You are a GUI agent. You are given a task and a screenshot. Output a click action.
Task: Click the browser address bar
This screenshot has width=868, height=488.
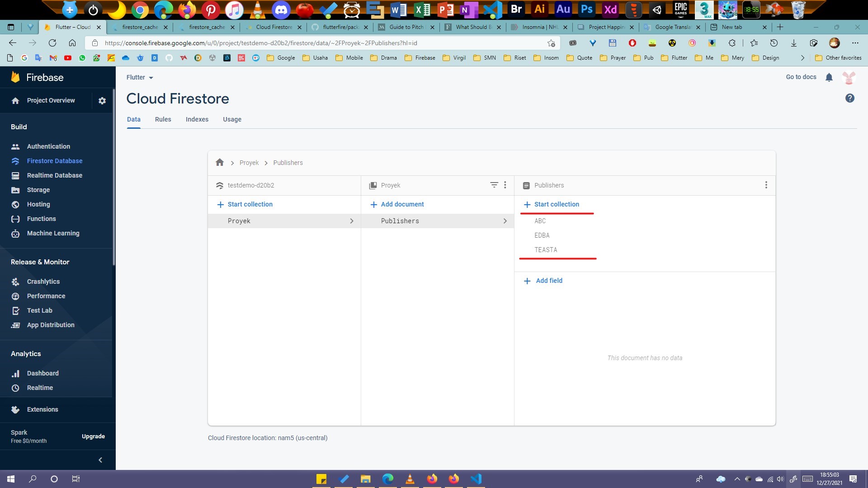pyautogui.click(x=316, y=43)
